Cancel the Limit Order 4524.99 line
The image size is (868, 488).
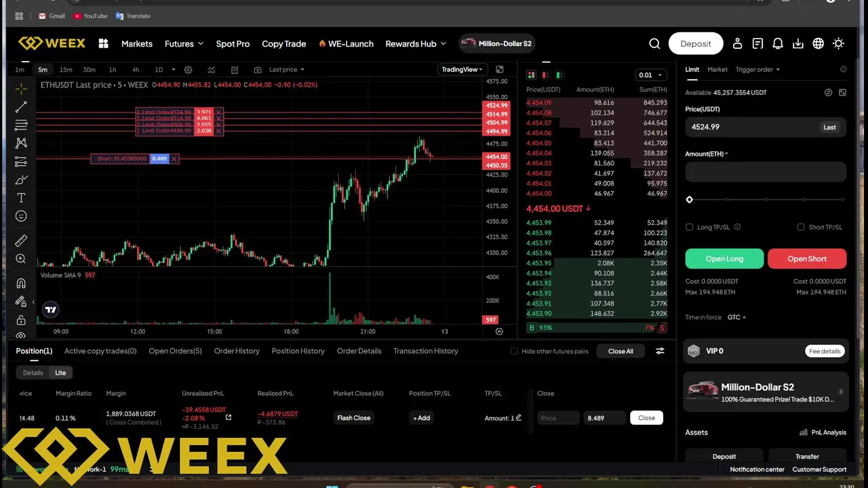click(218, 112)
